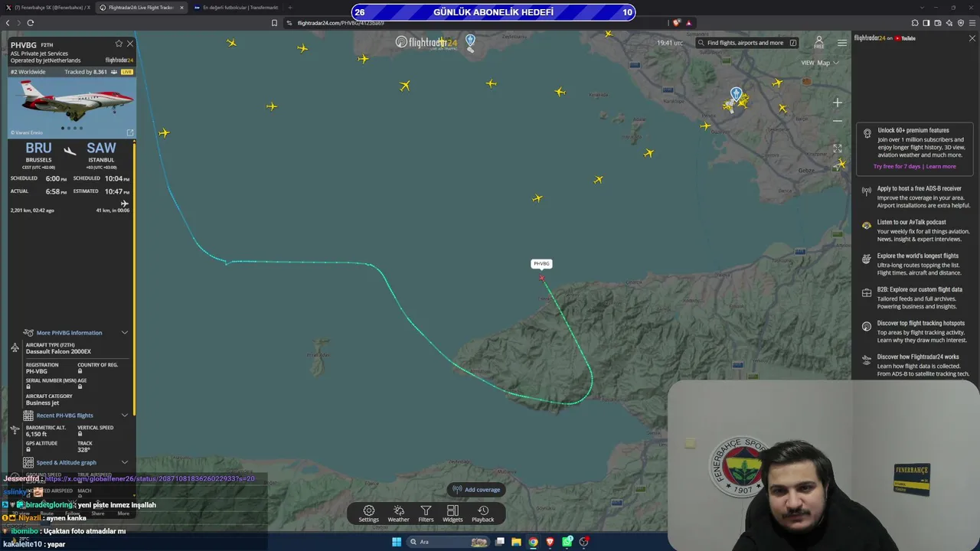Open the Windows Start menu

coord(397,542)
